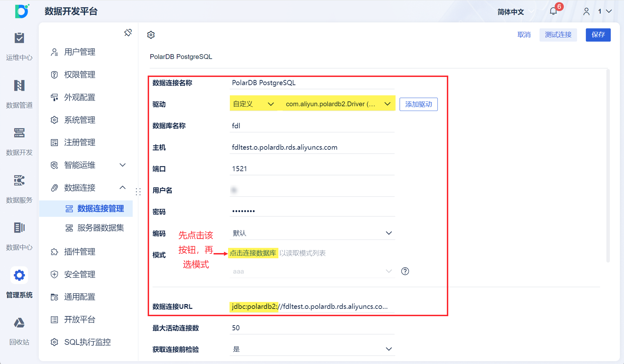
Task: Open SQL执行监控 menu item
Action: (x=87, y=342)
